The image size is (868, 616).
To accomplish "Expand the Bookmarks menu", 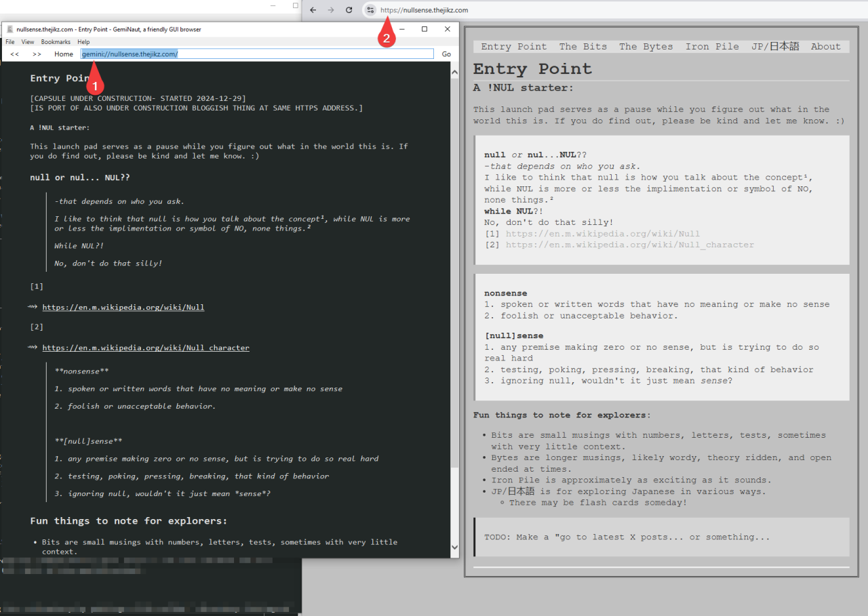I will [56, 42].
